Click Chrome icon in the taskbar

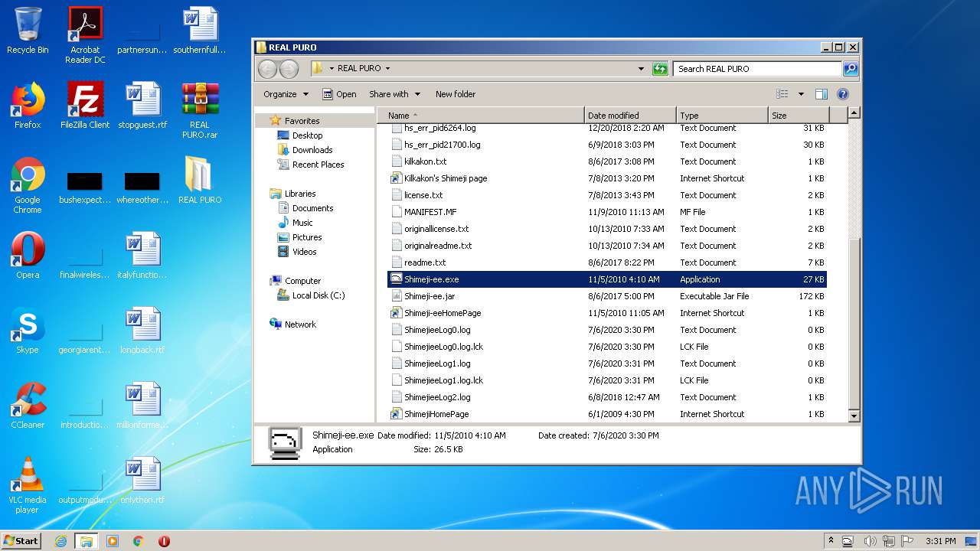(x=139, y=541)
